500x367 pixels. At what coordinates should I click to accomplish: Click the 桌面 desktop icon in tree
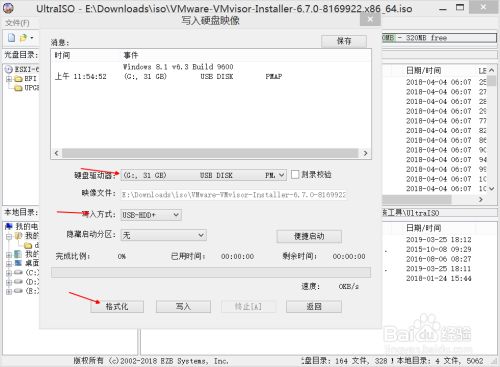tap(19, 263)
